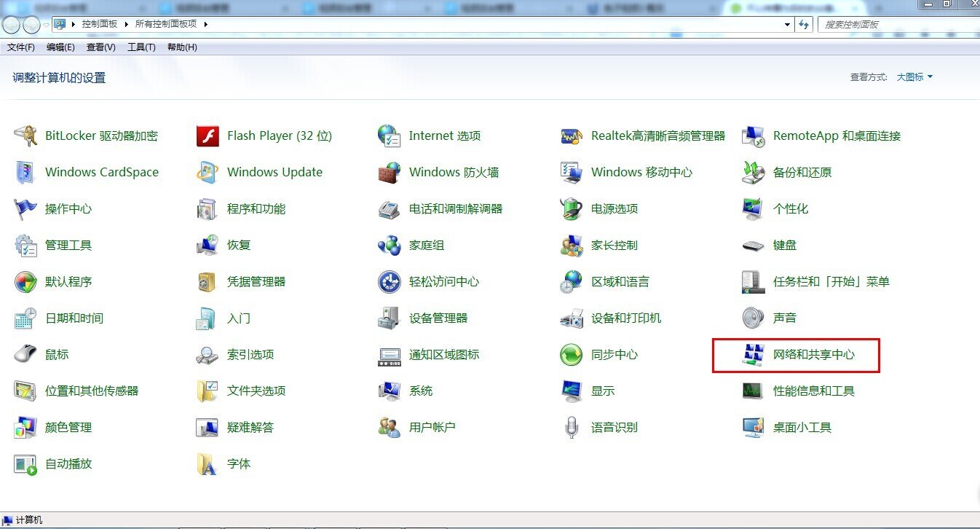The height and width of the screenshot is (529, 980).
Task: Open the Windows CardSpace icon
Action: tap(25, 172)
